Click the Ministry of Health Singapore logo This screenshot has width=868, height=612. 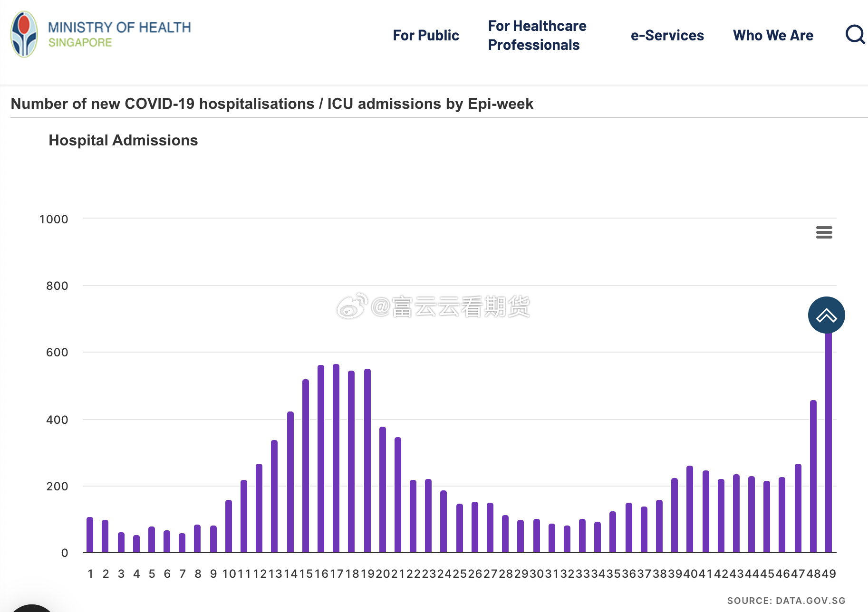[x=24, y=35]
